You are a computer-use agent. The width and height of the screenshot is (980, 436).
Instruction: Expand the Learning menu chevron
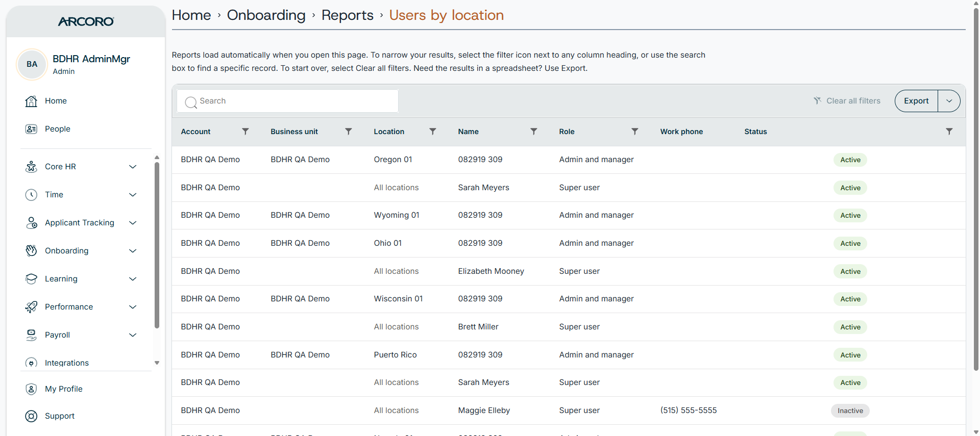[133, 279]
